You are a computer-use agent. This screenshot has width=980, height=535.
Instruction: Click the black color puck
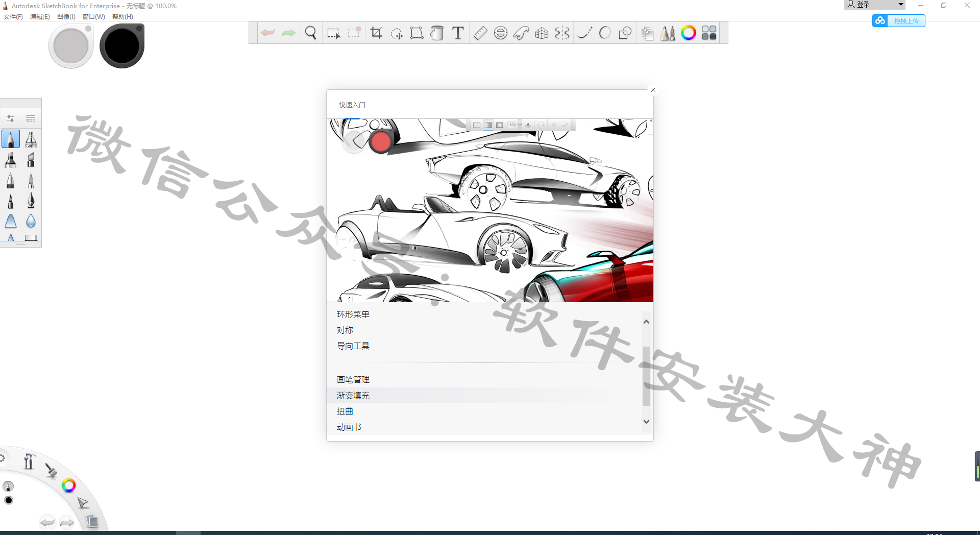(122, 46)
